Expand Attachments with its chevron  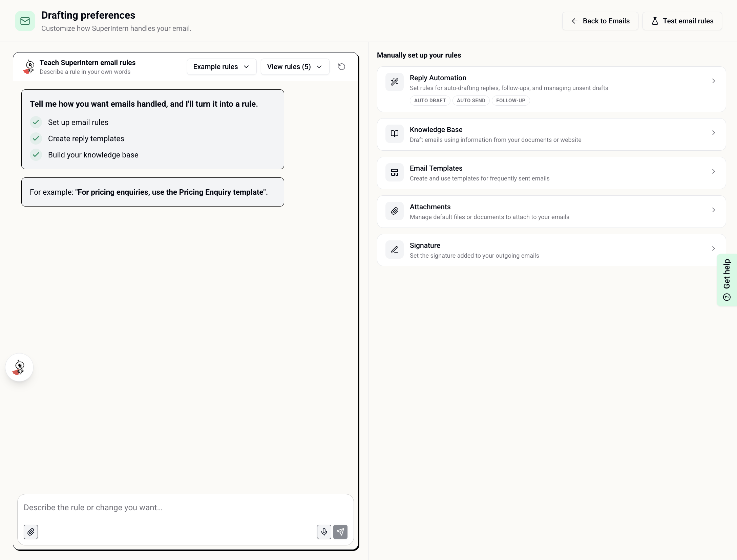coord(714,210)
